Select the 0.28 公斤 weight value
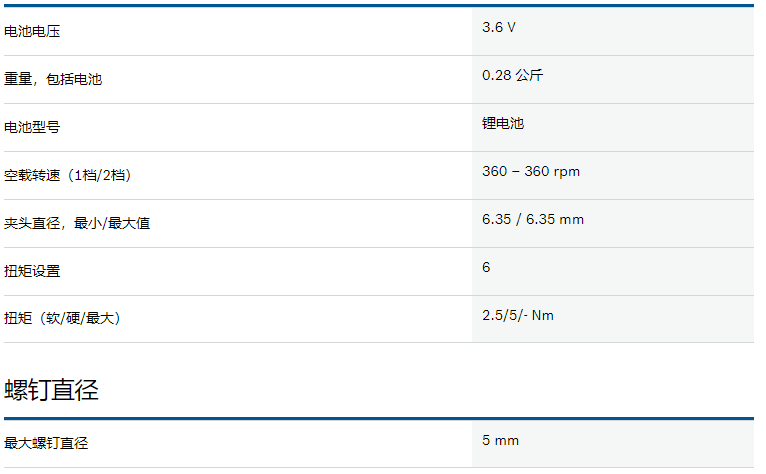 pos(512,75)
